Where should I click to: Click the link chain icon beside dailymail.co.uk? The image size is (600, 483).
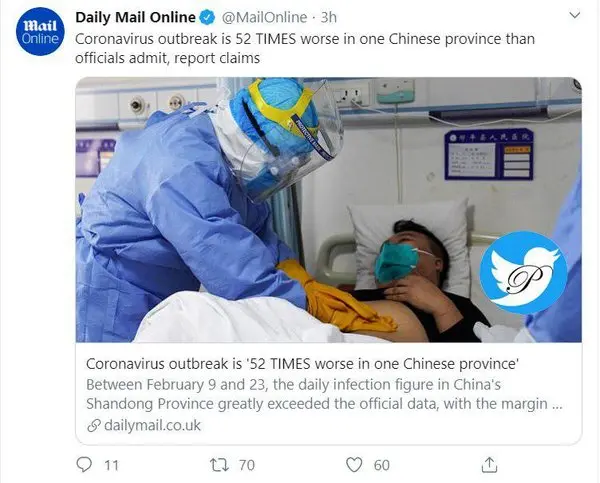[x=94, y=425]
